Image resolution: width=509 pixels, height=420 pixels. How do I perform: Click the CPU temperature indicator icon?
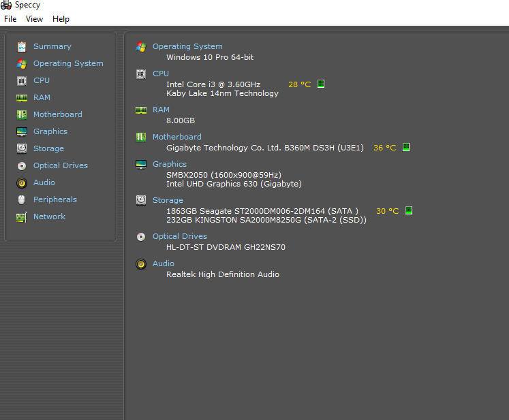(x=321, y=84)
